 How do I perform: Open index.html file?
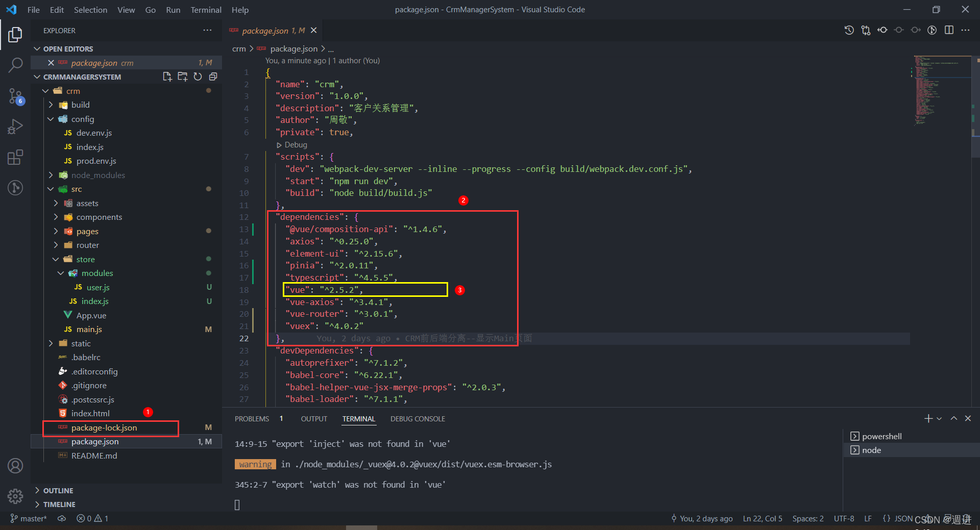pyautogui.click(x=90, y=413)
